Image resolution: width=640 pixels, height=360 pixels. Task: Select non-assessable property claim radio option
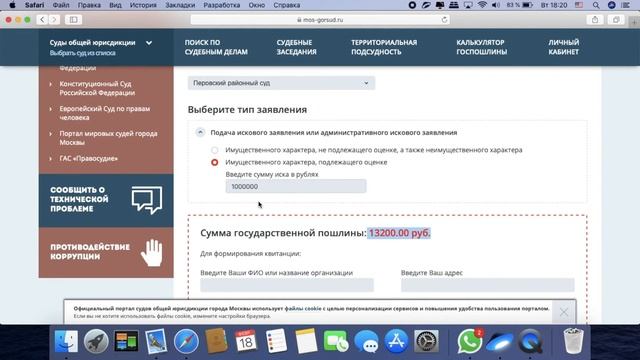click(215, 150)
